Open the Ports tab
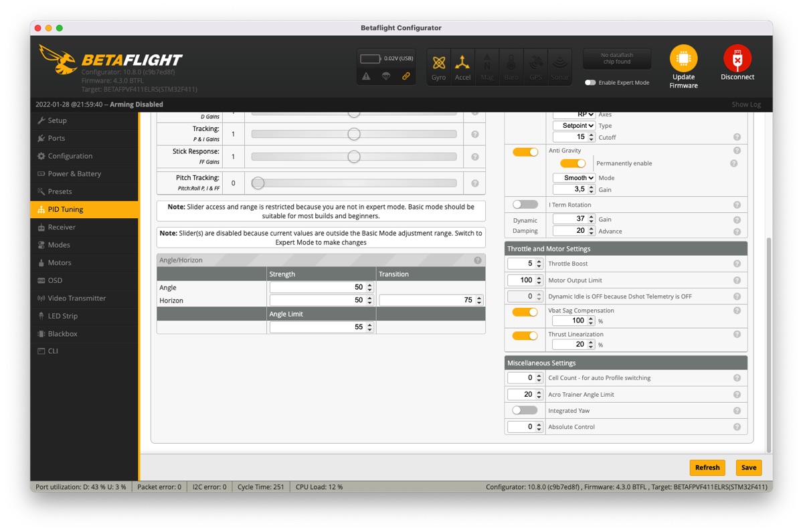The width and height of the screenshot is (803, 532). pyautogui.click(x=84, y=138)
